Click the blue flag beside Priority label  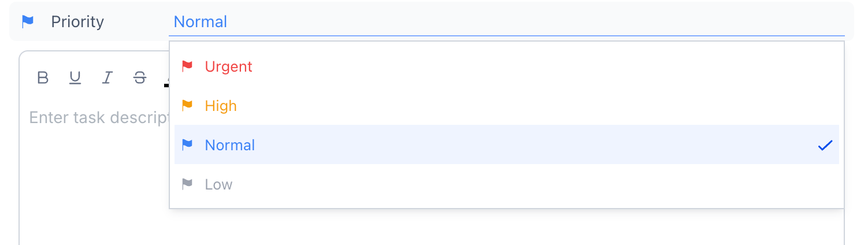[27, 21]
